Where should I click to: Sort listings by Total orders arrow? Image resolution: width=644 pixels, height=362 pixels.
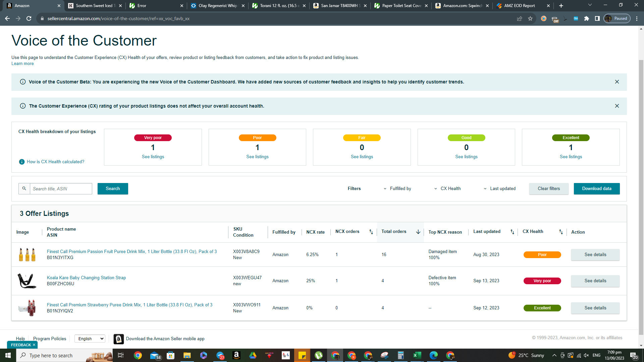418,232
